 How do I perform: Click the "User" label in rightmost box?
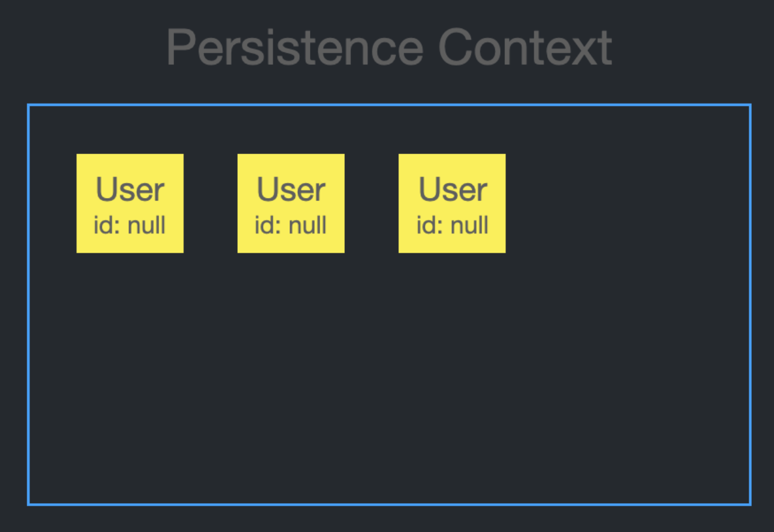pyautogui.click(x=453, y=189)
